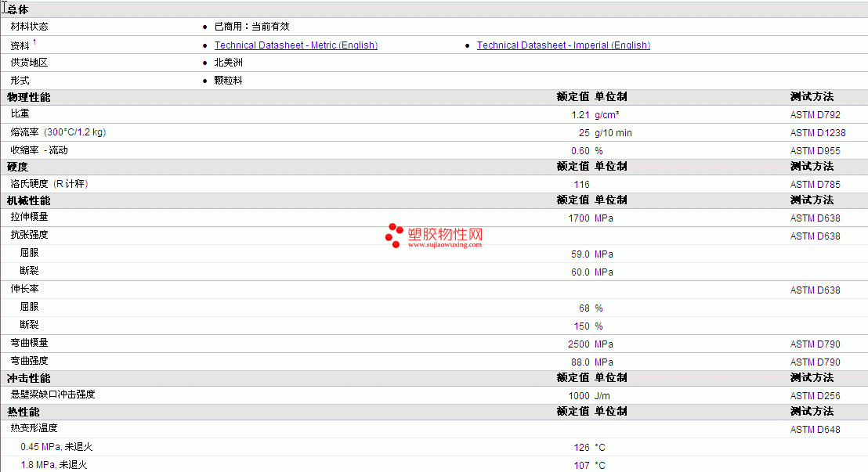
Task: Click the 107 °C value
Action: click(590, 466)
